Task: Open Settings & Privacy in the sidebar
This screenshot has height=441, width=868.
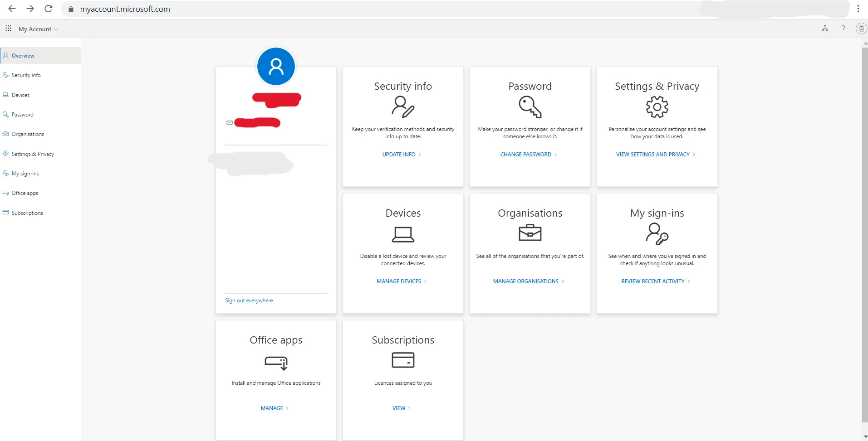Action: point(40,154)
